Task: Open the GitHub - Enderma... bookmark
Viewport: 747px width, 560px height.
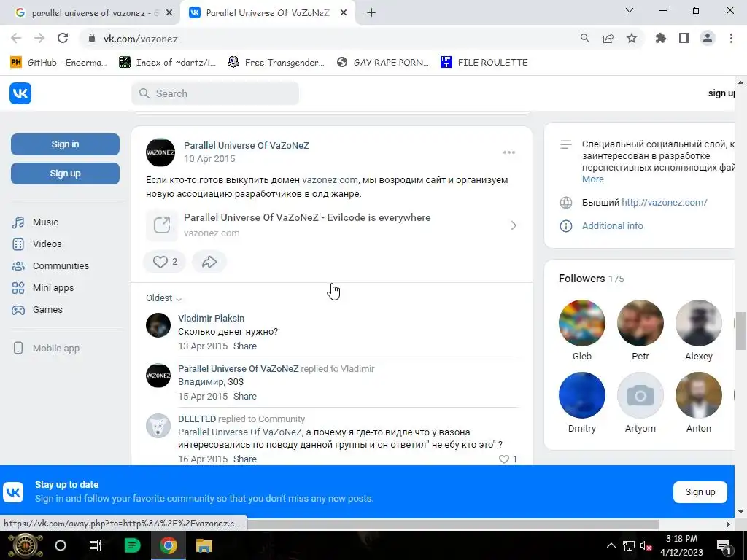Action: point(58,63)
